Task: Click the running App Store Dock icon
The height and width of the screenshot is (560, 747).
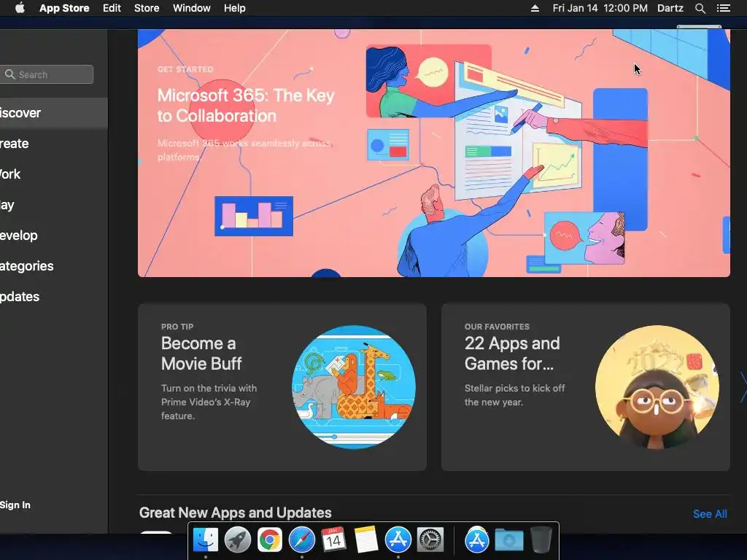Action: (398, 540)
